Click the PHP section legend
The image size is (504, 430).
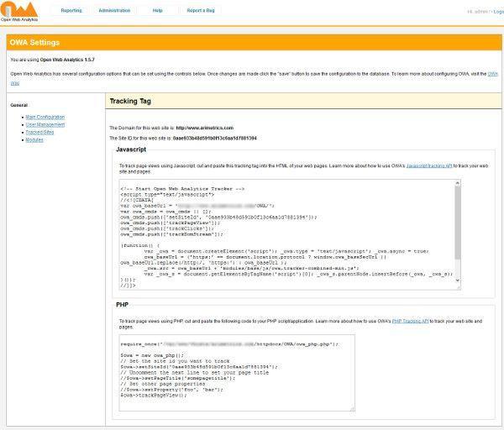coord(122,305)
